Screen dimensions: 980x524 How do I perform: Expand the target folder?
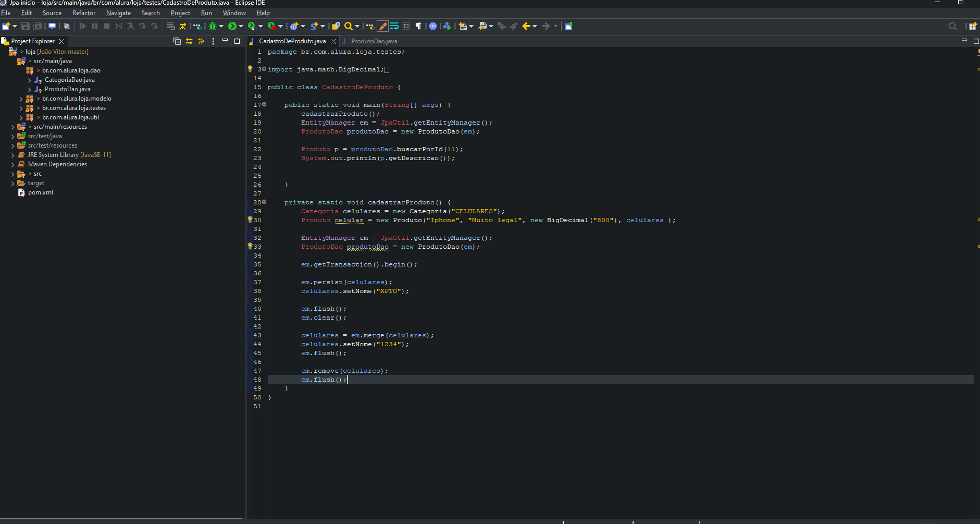[x=13, y=183]
